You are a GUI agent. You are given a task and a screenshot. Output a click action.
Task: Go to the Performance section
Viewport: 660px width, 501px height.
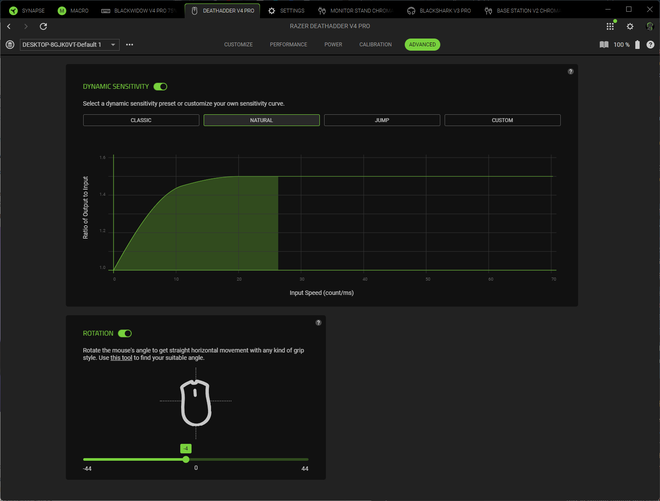[x=288, y=44]
